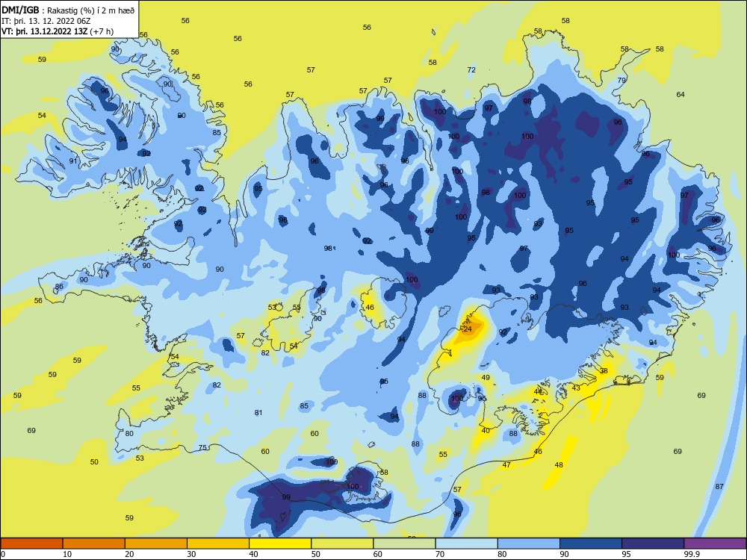Click the map value '86' on the western peninsula

pyautogui.click(x=59, y=287)
